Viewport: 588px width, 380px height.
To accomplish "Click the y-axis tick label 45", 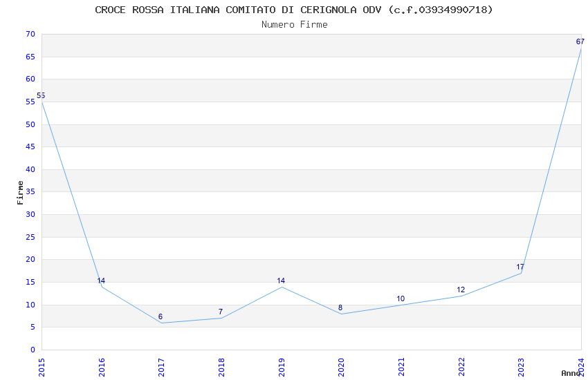I will (30, 146).
